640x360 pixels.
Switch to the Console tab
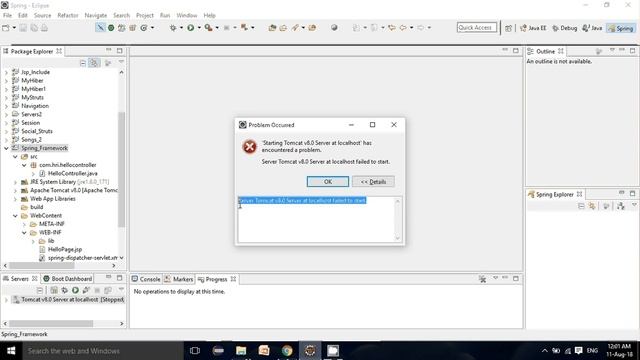tap(146, 279)
